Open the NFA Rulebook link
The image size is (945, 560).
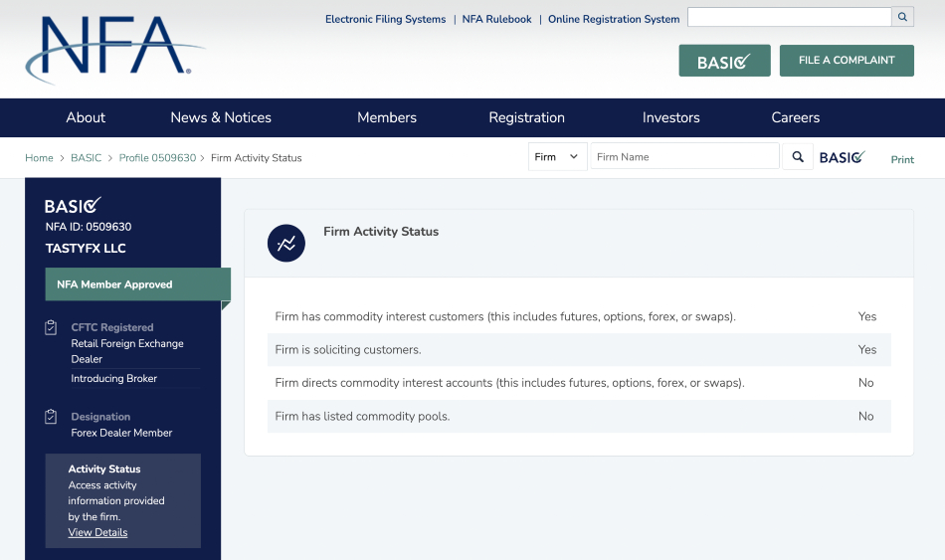click(496, 19)
